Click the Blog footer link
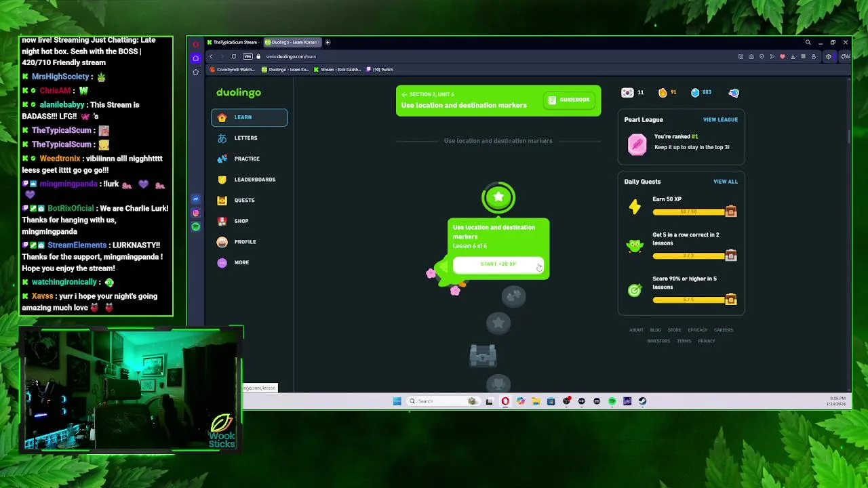The height and width of the screenshot is (488, 868). coord(655,330)
